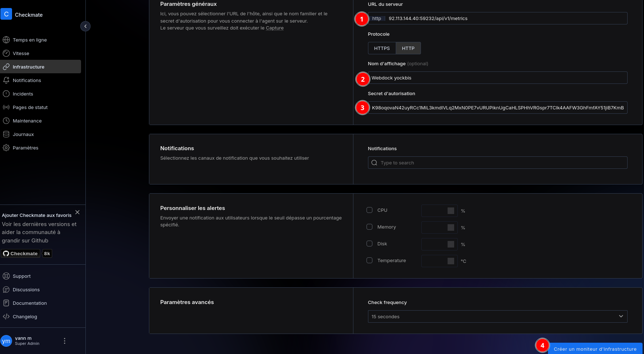Enable the CPU alert checkbox
Screen dimensions: 644x354
coord(369,210)
